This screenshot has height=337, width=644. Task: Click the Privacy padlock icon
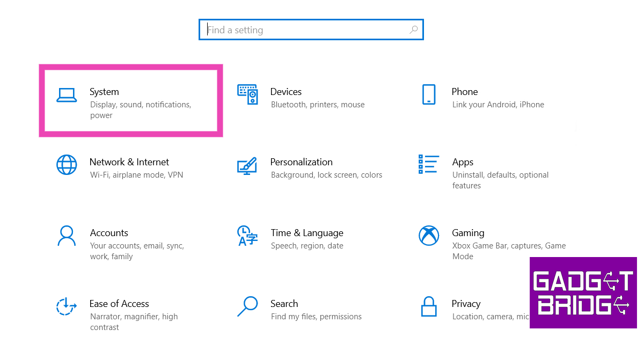point(429,306)
